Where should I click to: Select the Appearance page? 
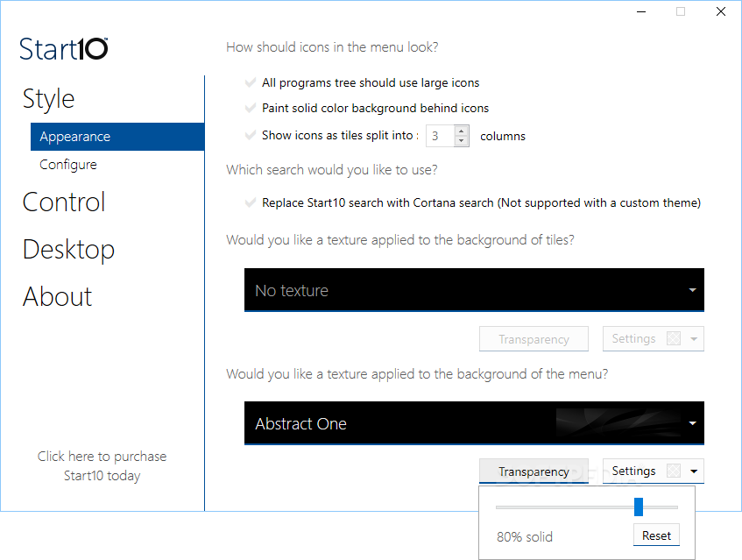point(117,137)
